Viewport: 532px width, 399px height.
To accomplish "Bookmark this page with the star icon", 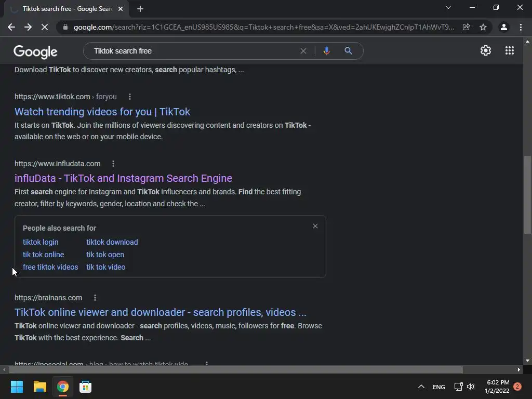I will [483, 27].
